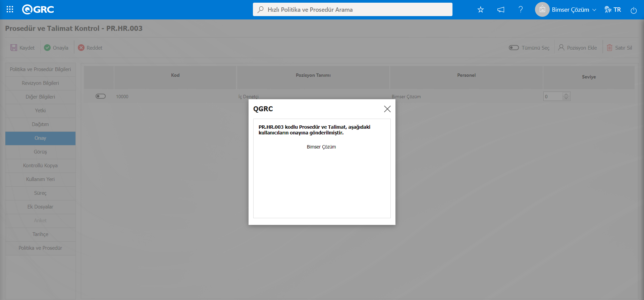This screenshot has height=300, width=644.
Task: Switch to the Görüş tab
Action: [40, 152]
